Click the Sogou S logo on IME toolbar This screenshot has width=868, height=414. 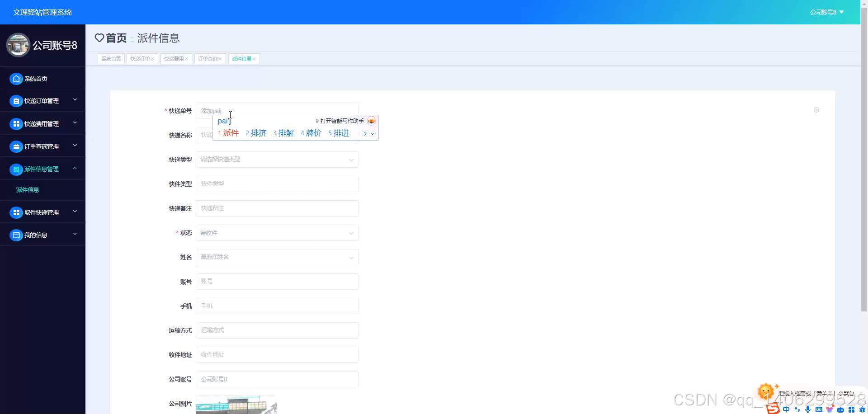pyautogui.click(x=773, y=409)
